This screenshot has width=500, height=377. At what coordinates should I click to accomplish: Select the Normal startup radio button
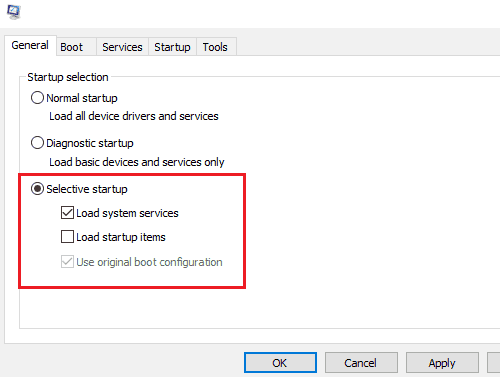click(37, 98)
